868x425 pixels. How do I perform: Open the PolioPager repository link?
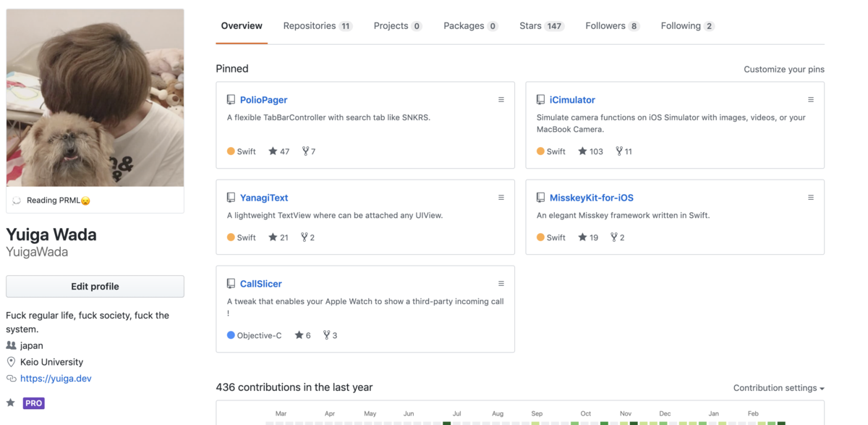pyautogui.click(x=264, y=100)
